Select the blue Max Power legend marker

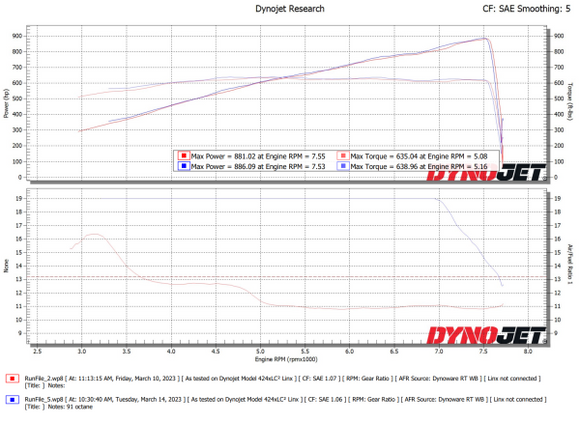click(x=184, y=166)
